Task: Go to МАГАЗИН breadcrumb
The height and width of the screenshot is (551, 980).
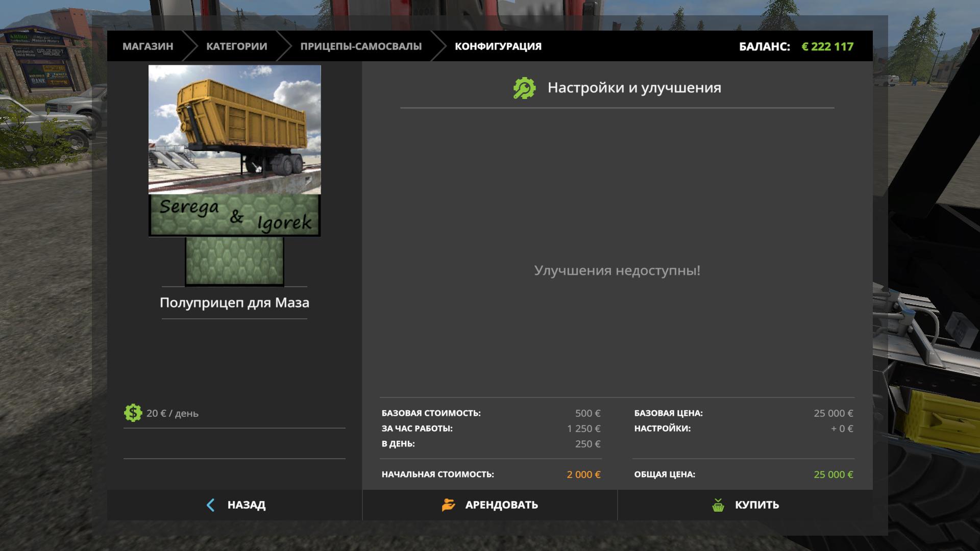Action: (x=148, y=46)
